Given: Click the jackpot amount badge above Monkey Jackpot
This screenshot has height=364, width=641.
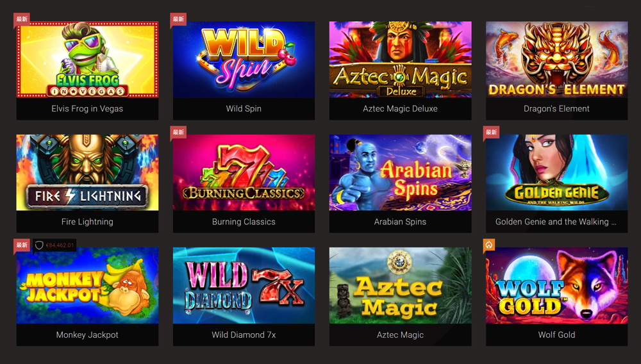Looking at the screenshot, I should click(54, 245).
